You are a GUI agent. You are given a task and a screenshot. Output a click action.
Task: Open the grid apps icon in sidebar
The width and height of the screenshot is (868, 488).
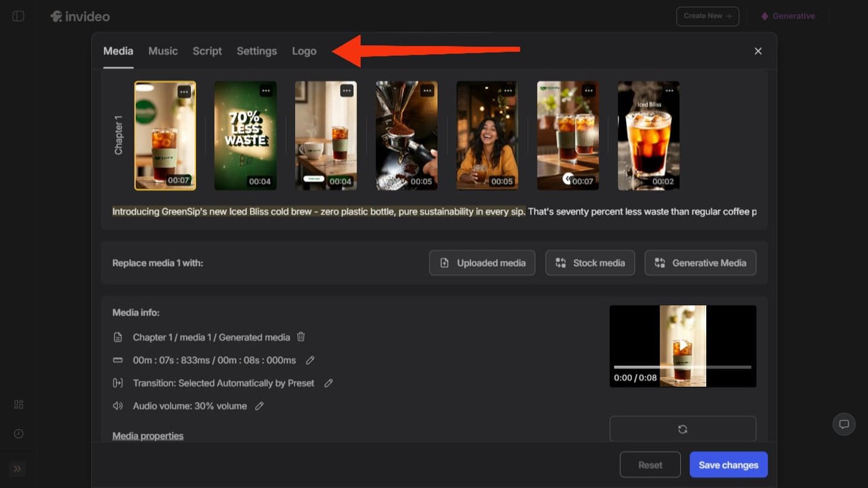[x=19, y=405]
